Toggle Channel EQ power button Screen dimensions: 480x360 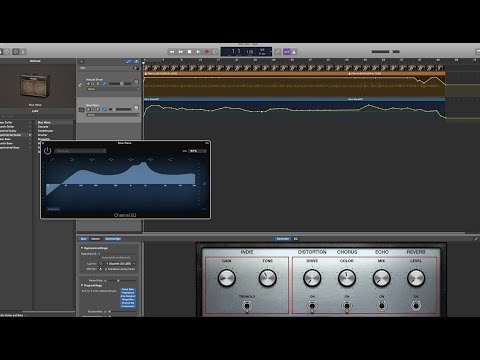(47, 151)
